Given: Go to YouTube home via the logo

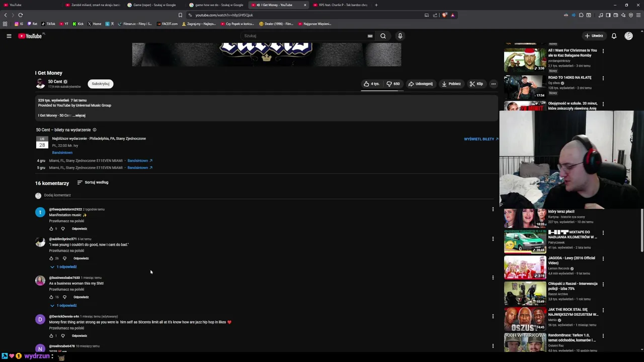Looking at the screenshot, I should (x=31, y=36).
